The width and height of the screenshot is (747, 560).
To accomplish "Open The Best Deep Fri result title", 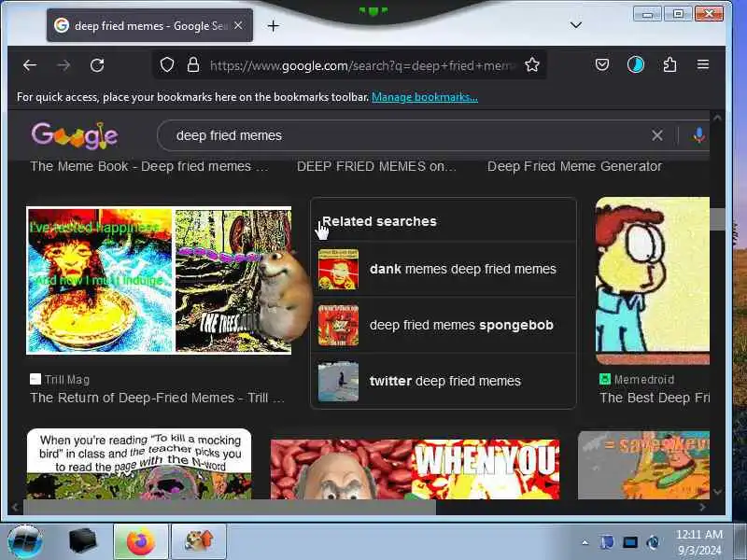I will pyautogui.click(x=655, y=398).
